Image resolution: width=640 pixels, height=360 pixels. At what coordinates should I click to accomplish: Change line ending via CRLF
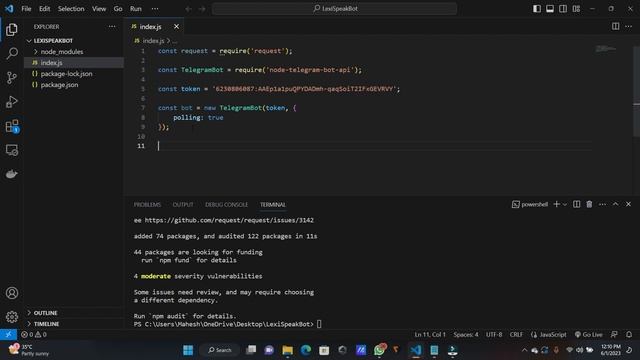(516, 335)
